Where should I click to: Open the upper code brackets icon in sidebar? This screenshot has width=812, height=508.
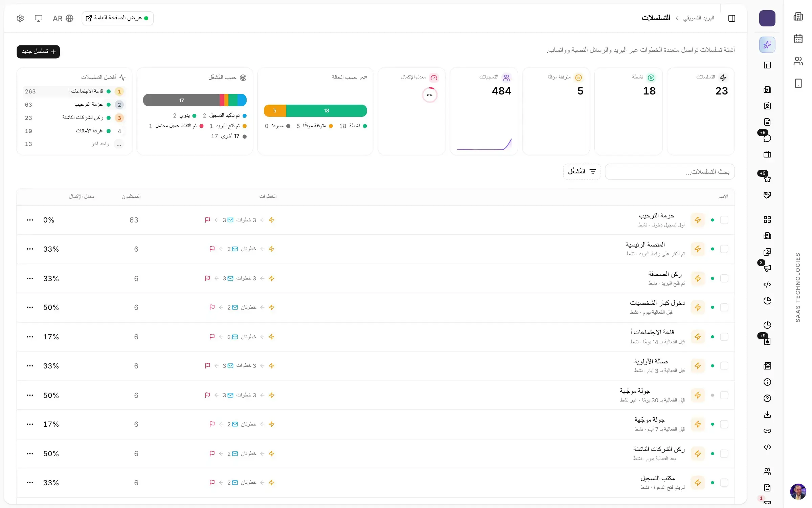767,284
